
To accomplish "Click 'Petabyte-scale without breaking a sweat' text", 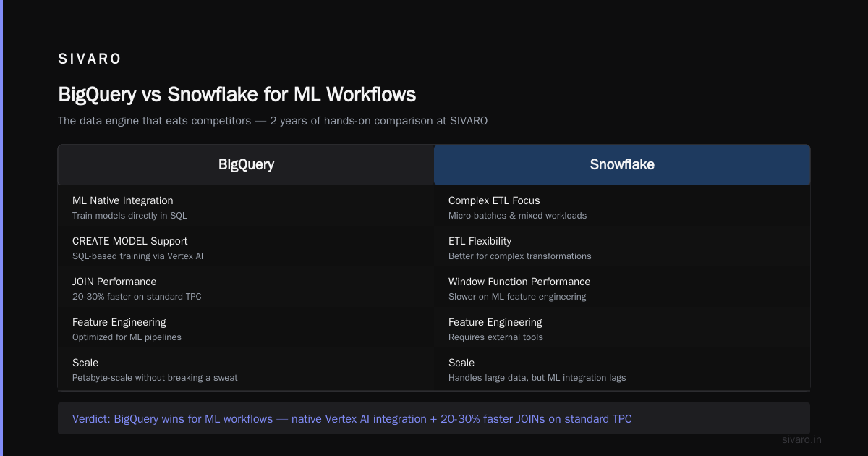I will pos(155,378).
